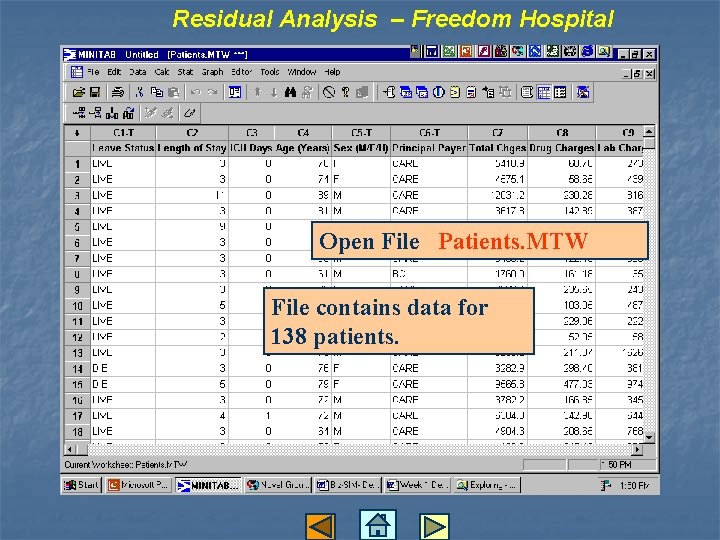720x540 pixels.
Task: Open Help with the question mark icon
Action: pyautogui.click(x=345, y=92)
